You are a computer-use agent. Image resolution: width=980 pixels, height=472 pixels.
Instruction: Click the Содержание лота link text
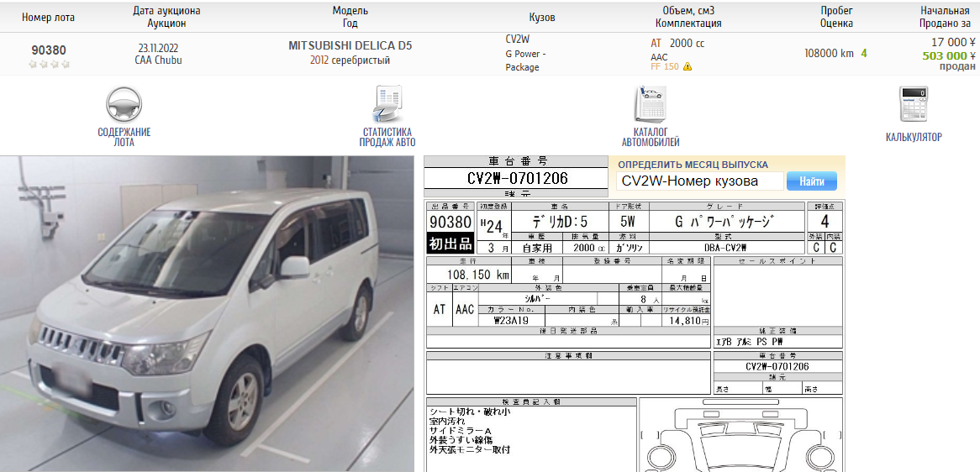(124, 138)
